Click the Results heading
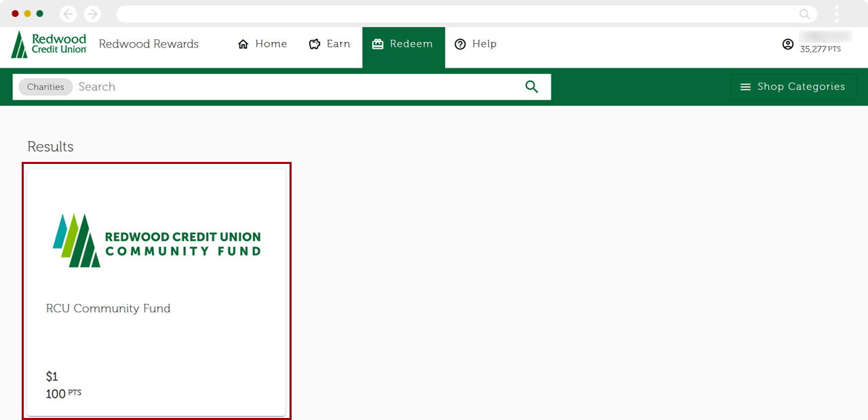868x420 pixels. [50, 146]
